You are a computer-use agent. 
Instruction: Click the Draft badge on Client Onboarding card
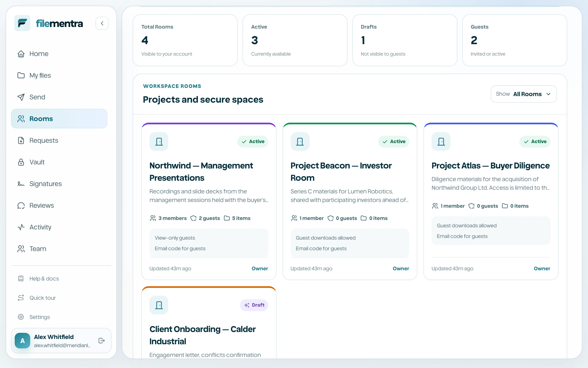(254, 305)
